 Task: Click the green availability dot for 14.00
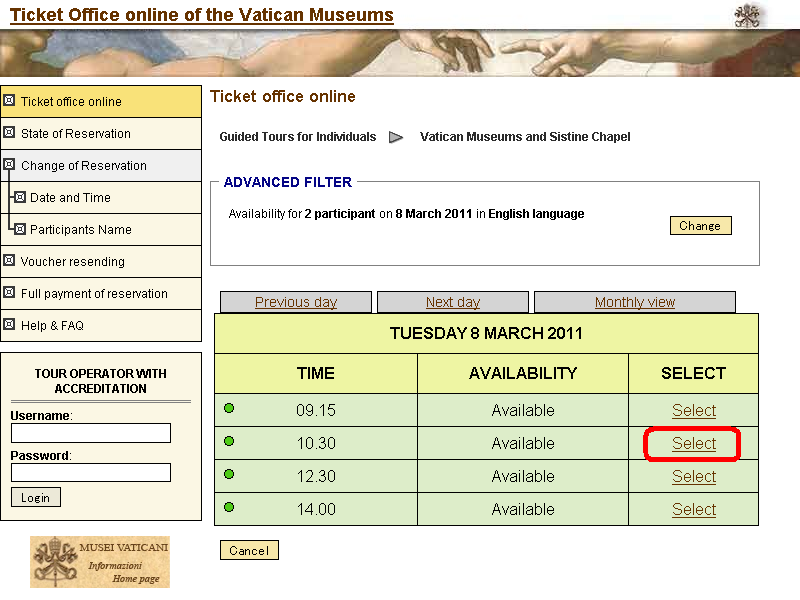coord(229,507)
